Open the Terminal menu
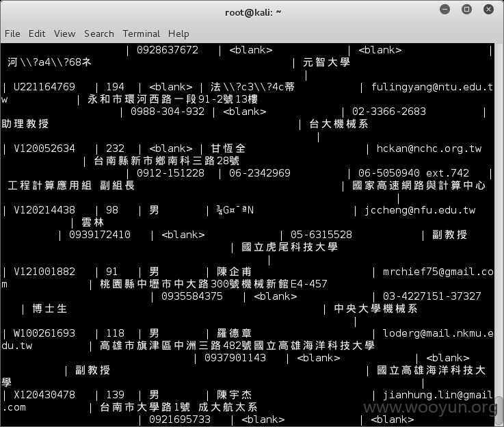504x427 pixels. point(141,34)
